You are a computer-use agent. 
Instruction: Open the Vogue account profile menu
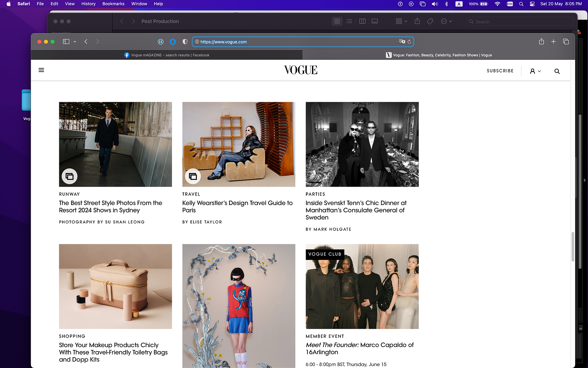535,71
